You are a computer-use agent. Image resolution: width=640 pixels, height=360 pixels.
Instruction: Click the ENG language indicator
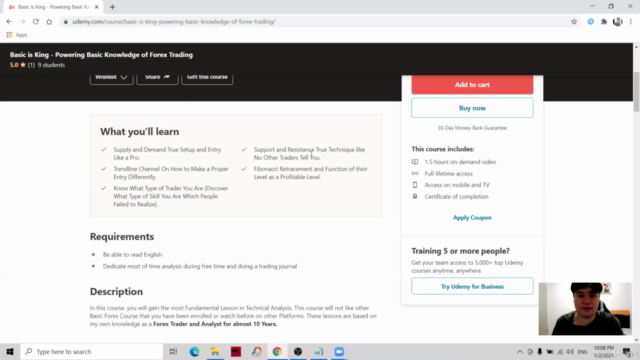click(582, 351)
